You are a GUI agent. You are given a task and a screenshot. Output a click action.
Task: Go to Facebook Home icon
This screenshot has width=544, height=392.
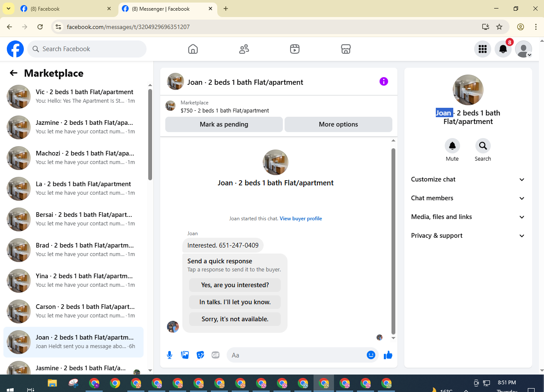(193, 49)
